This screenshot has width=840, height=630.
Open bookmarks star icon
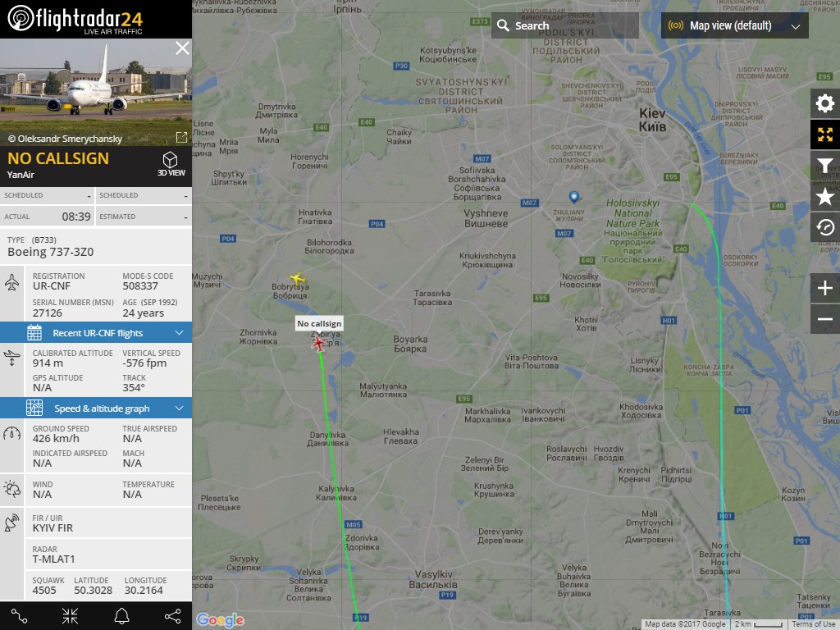pyautogui.click(x=825, y=197)
